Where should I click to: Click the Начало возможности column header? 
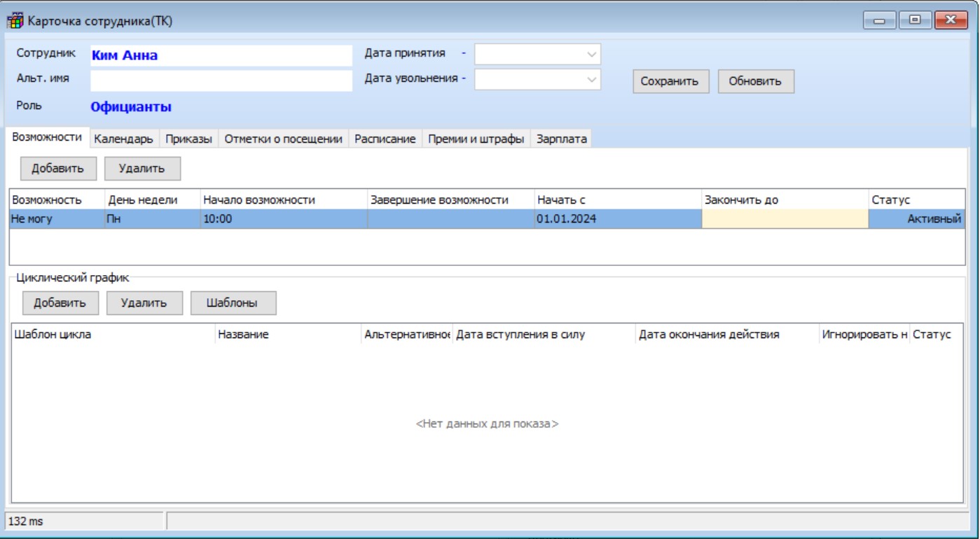(284, 200)
